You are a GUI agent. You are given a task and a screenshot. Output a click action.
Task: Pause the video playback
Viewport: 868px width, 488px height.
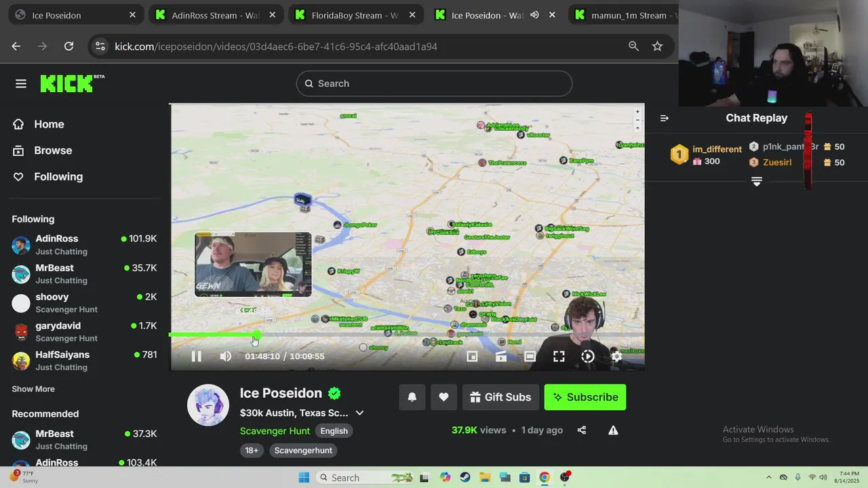point(196,356)
